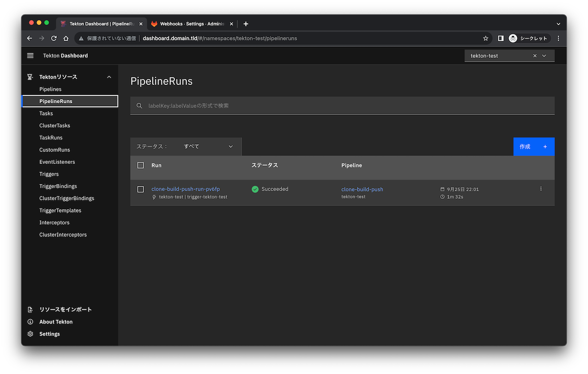Select all runs with header checkbox
The image size is (588, 374).
pyautogui.click(x=141, y=165)
